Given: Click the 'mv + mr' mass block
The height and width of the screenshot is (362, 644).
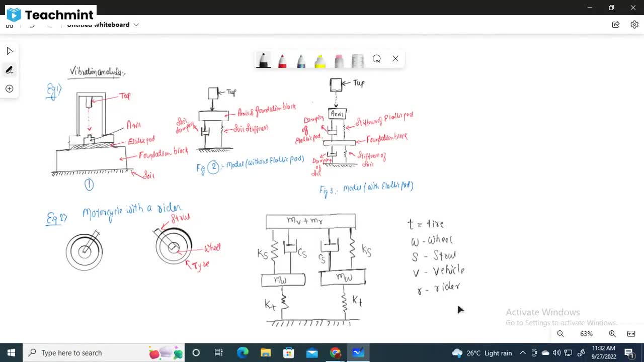Looking at the screenshot, I should click(x=310, y=221).
